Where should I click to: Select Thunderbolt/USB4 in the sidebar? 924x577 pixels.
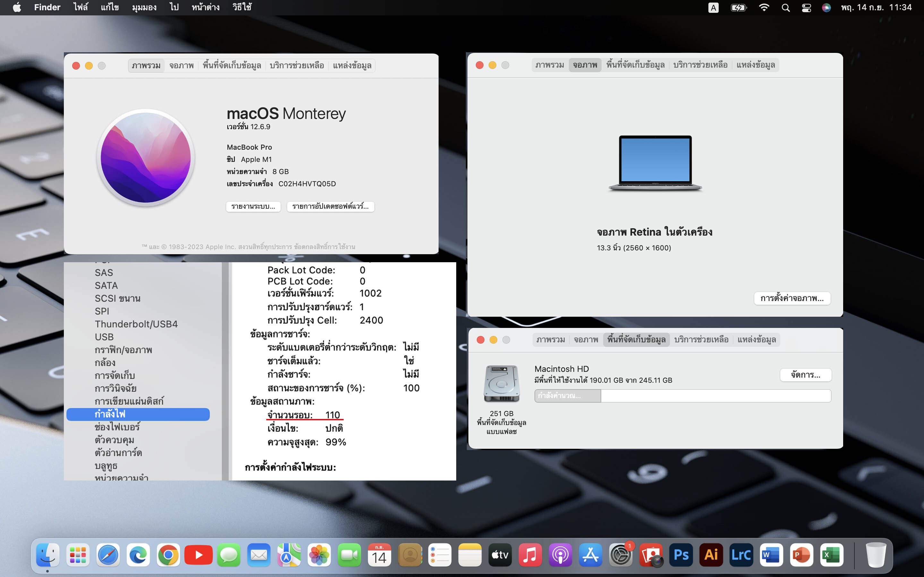(x=136, y=324)
